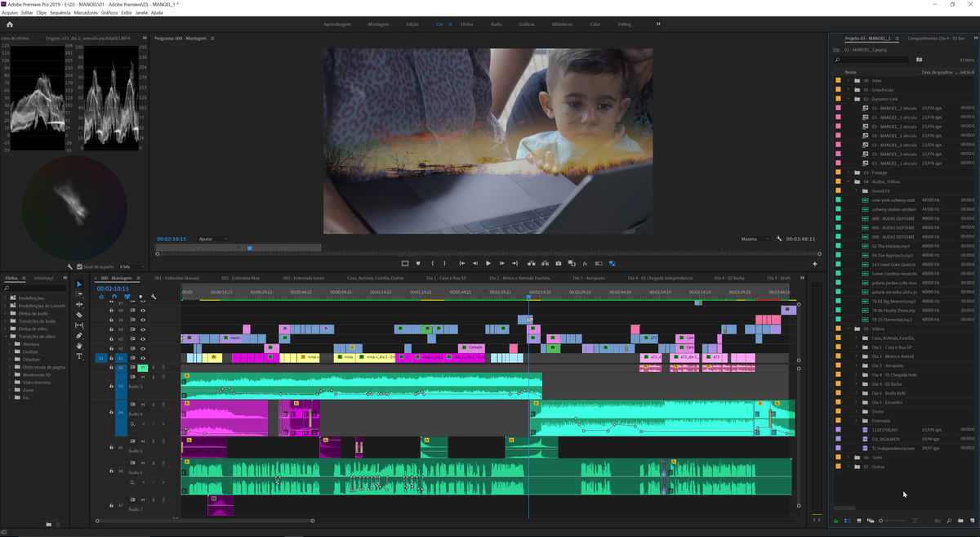Open the 001 - Entrevista Manoel sequence tab
Image resolution: width=980 pixels, height=537 pixels.
point(176,278)
